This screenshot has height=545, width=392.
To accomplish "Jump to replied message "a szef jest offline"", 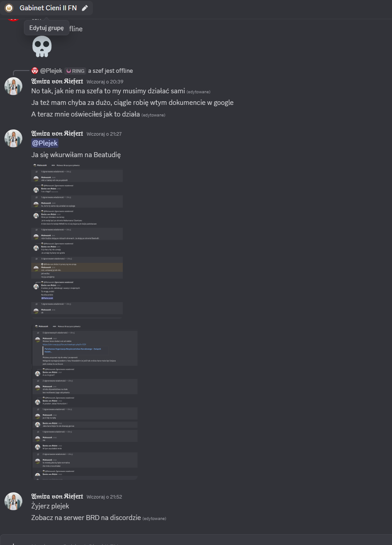I will click(110, 71).
